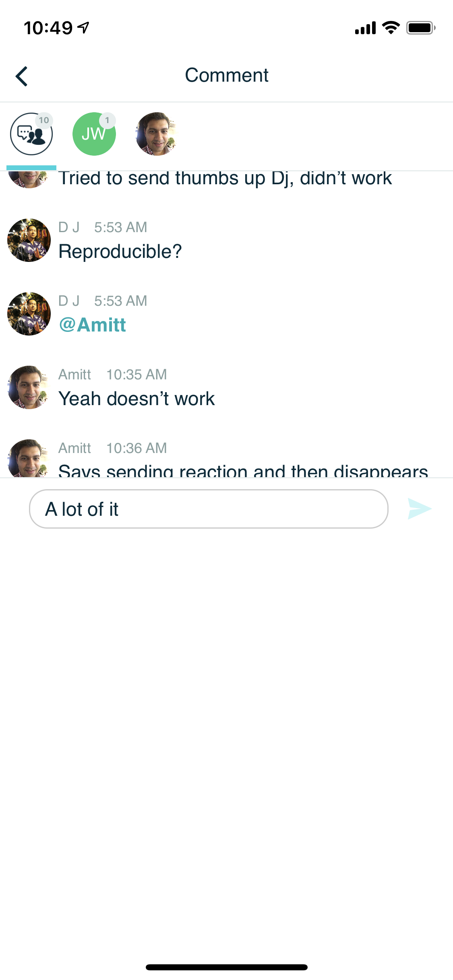
Task: Select the Amitt photo participant tab
Action: 157,134
